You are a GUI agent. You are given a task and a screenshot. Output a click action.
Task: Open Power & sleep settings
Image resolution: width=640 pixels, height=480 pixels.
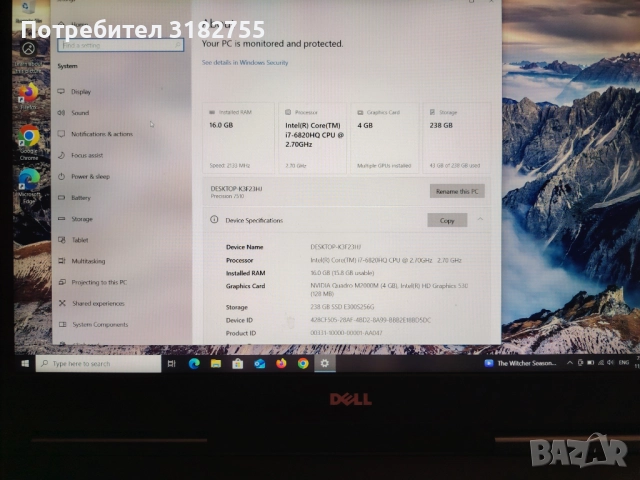[91, 176]
